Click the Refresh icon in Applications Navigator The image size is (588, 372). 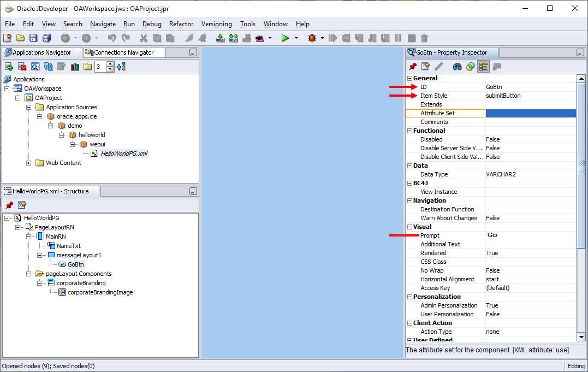click(49, 67)
